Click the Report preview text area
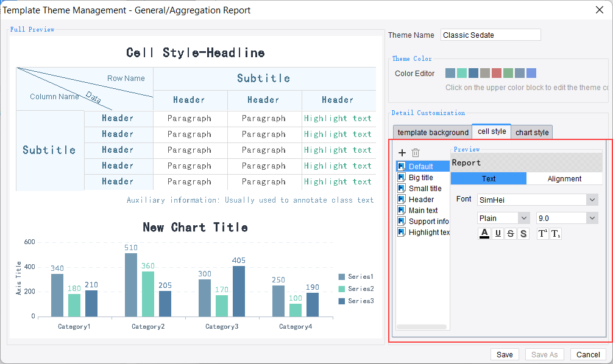613x364 pixels. 526,163
